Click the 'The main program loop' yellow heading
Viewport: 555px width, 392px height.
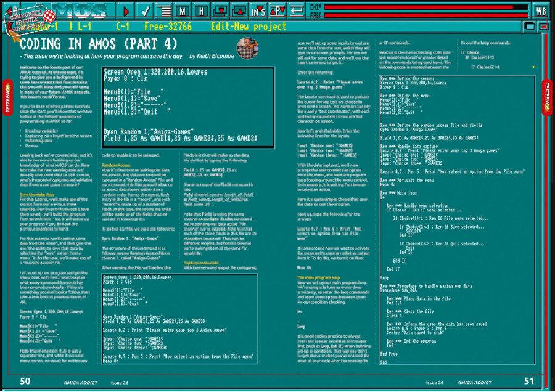[319, 277]
